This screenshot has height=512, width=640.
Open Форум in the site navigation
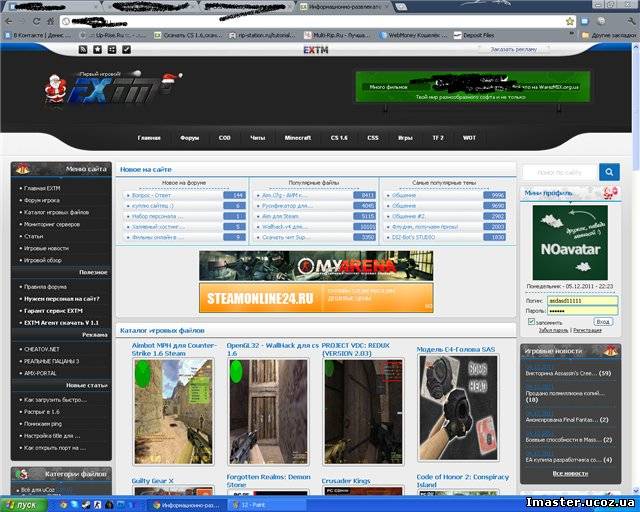coord(190,138)
